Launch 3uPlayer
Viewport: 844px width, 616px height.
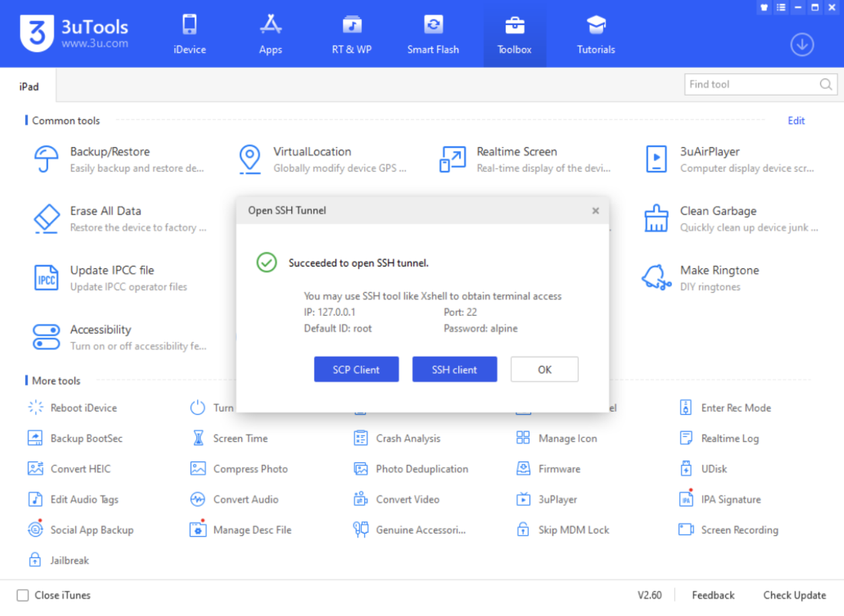(x=547, y=499)
